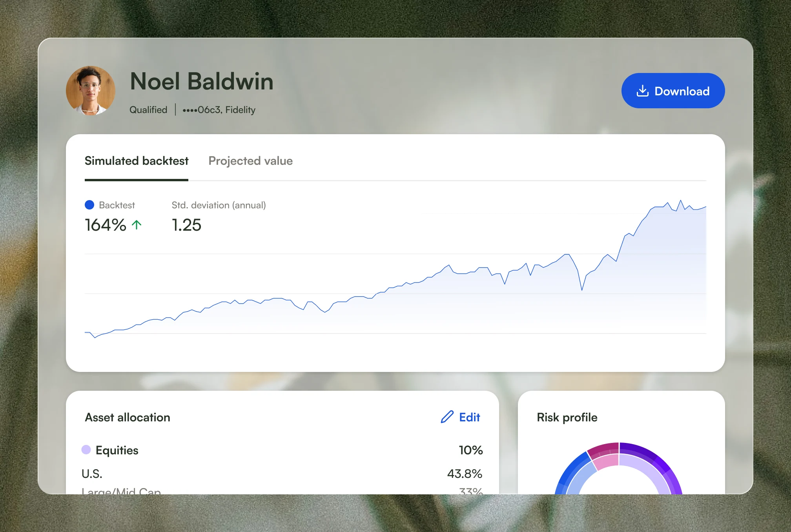
Task: Click the Large/Mid Cap row
Action: tap(282, 491)
